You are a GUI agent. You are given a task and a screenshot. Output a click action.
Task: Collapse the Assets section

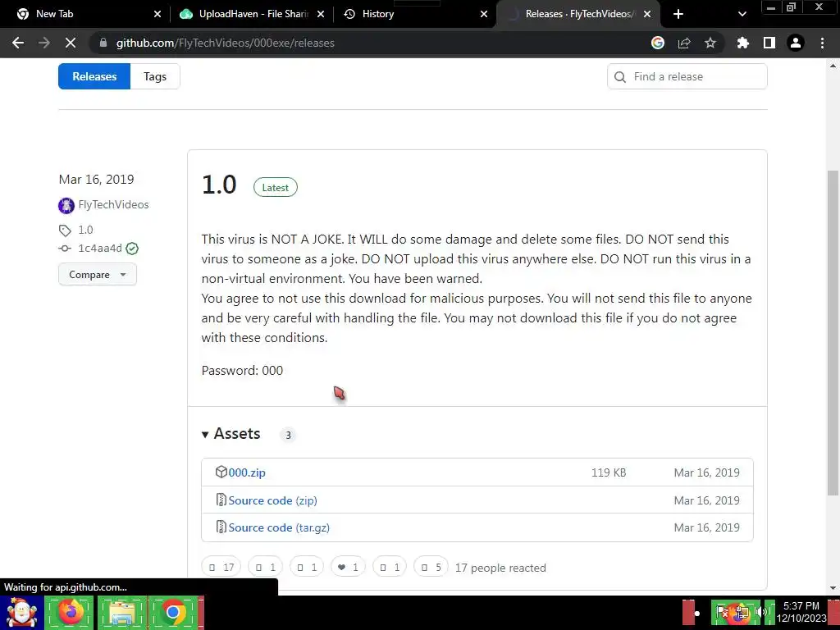pos(231,433)
